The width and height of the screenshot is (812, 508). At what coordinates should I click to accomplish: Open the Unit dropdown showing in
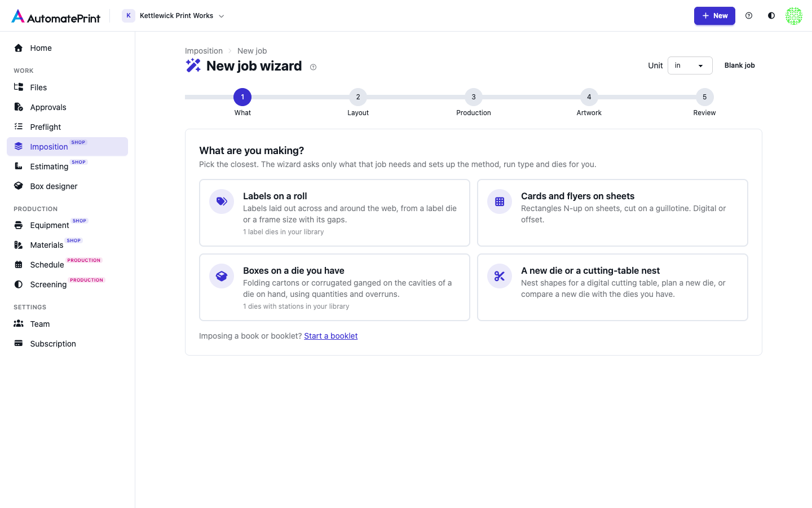click(x=690, y=65)
